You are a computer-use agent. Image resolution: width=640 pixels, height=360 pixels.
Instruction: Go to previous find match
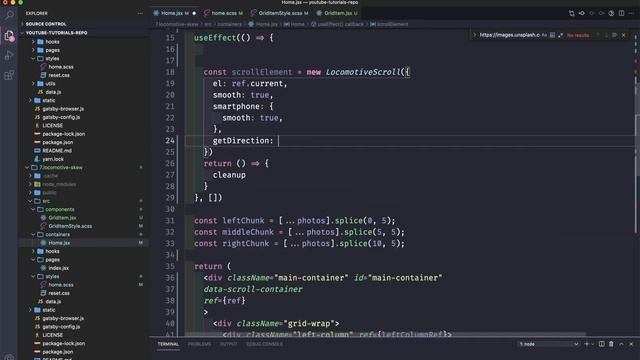click(598, 36)
